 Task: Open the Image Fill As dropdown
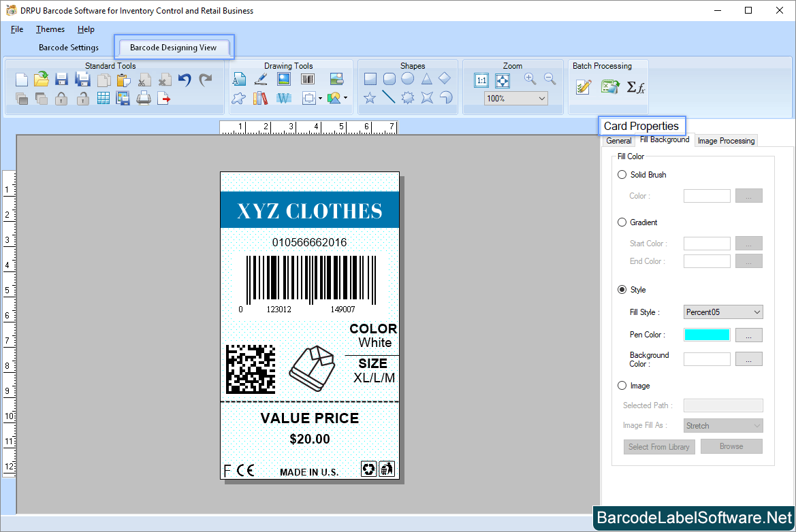click(x=723, y=425)
